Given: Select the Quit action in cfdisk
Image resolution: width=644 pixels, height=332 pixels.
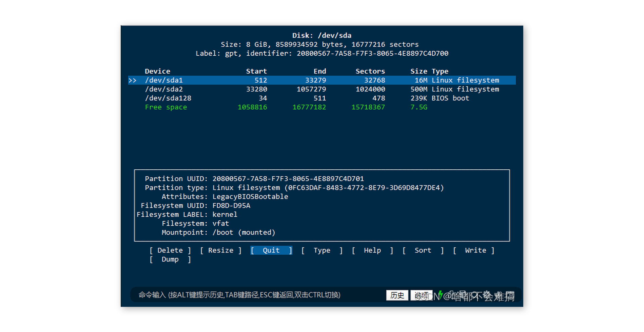Looking at the screenshot, I should [x=271, y=250].
